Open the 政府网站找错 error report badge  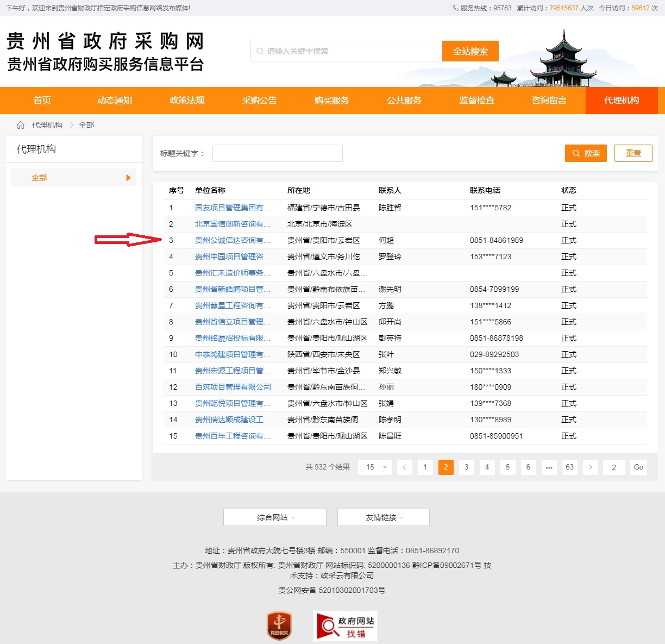pos(345,626)
